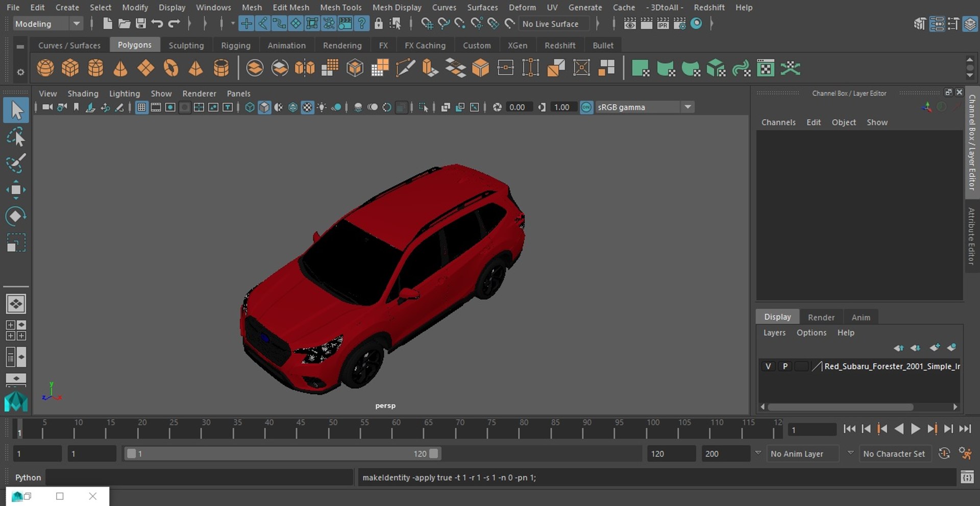
Task: Activate the Move tool in the toolbox
Action: (x=16, y=190)
